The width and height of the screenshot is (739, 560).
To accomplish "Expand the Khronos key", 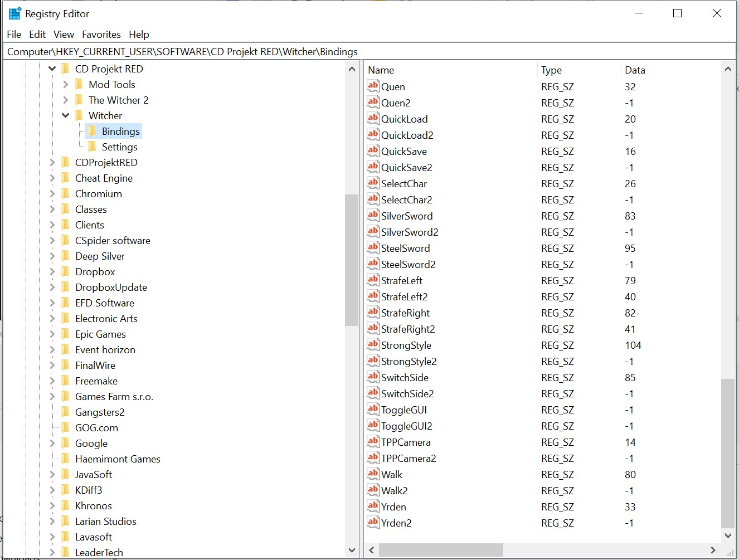I will (x=52, y=505).
